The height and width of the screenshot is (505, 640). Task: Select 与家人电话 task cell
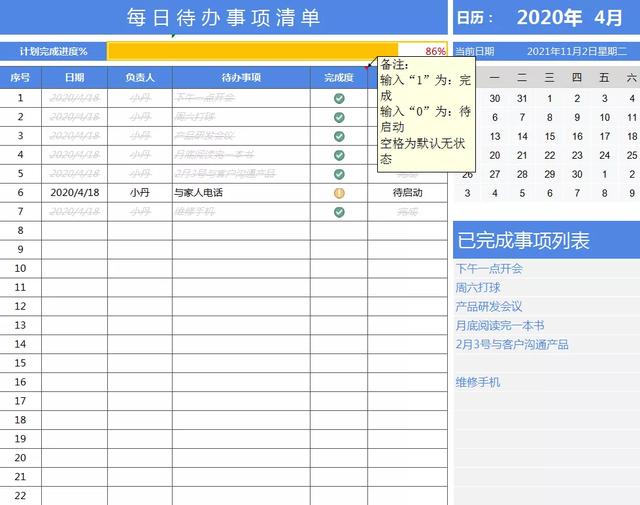pyautogui.click(x=241, y=193)
